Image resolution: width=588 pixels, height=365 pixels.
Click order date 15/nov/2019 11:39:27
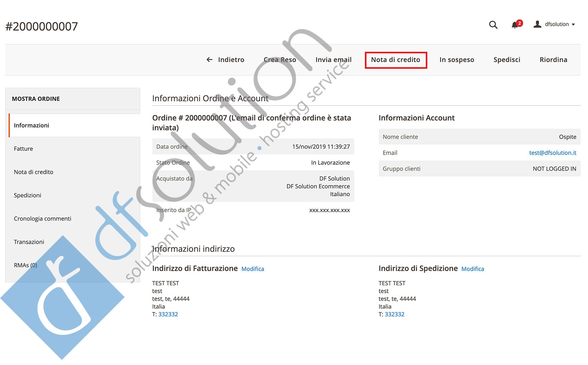pos(321,147)
